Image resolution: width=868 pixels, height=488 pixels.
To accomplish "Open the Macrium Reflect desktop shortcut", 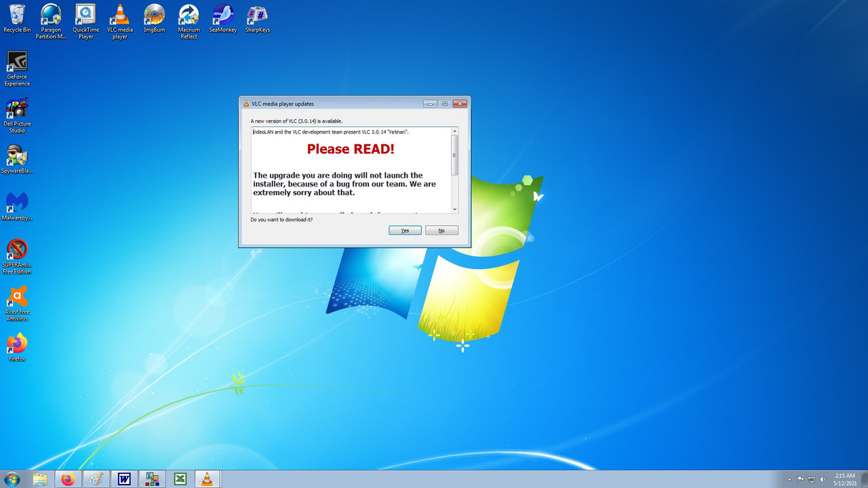I will pyautogui.click(x=189, y=17).
